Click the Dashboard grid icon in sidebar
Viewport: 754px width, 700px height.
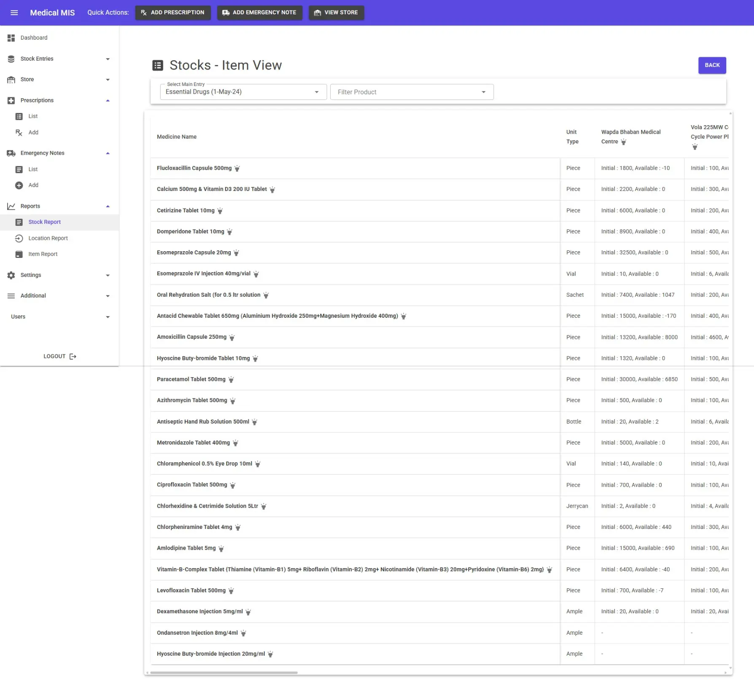point(11,38)
